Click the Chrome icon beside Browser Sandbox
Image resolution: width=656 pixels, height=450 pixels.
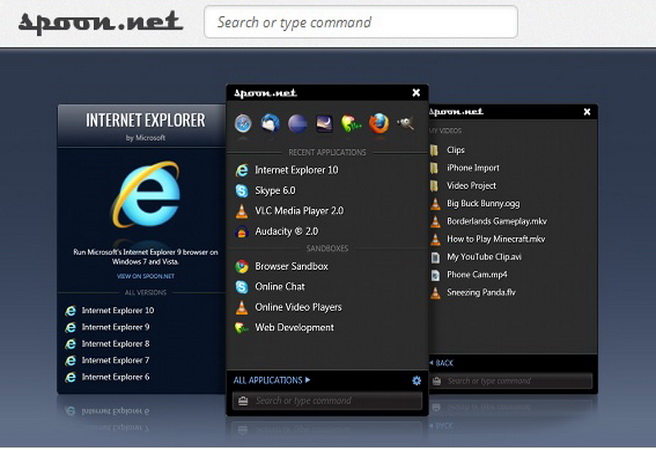[242, 266]
